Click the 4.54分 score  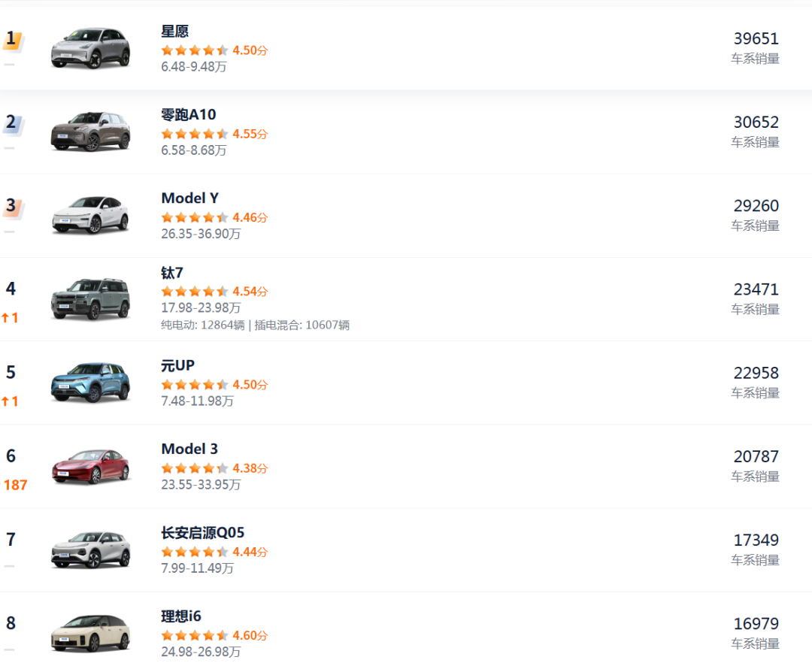[x=250, y=292]
